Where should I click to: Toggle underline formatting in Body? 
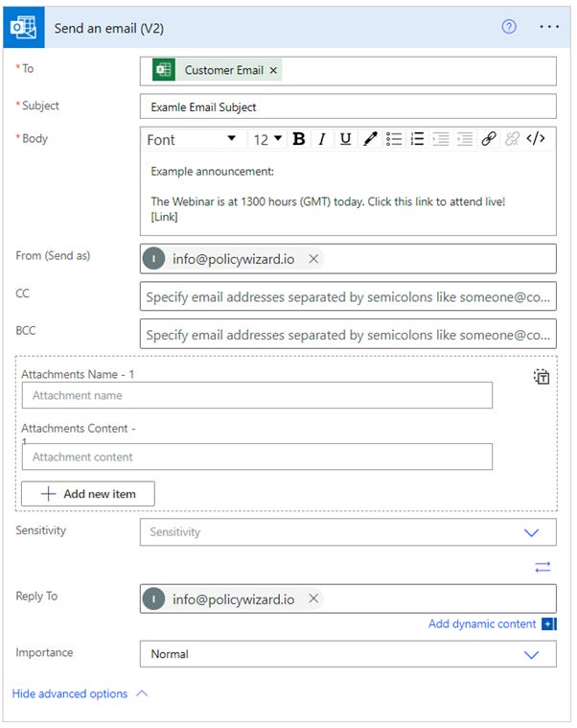(346, 139)
